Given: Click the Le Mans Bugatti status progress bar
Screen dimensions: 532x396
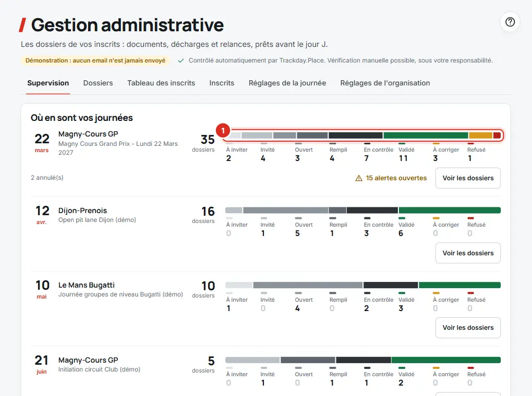Looking at the screenshot, I should (x=363, y=285).
